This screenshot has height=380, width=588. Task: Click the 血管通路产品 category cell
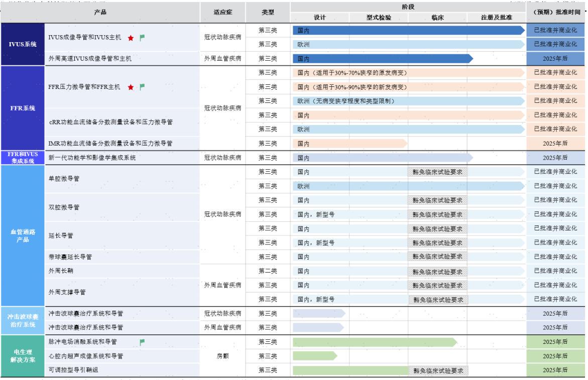(23, 236)
